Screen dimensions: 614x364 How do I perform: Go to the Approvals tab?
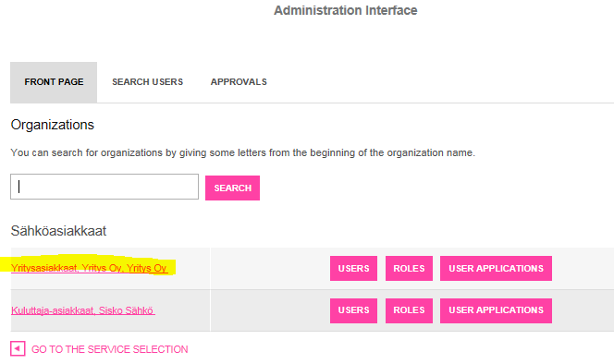pyautogui.click(x=239, y=82)
